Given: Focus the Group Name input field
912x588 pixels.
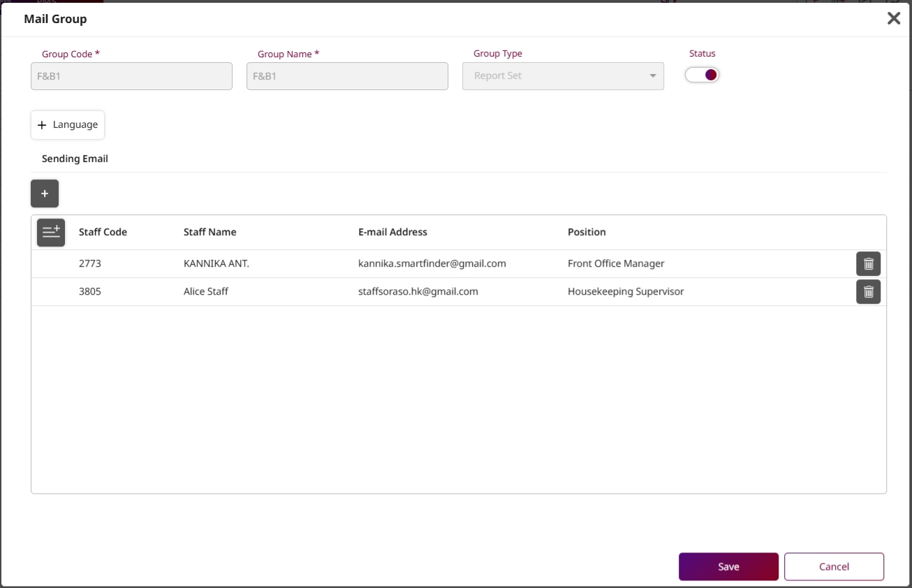Looking at the screenshot, I should (347, 76).
